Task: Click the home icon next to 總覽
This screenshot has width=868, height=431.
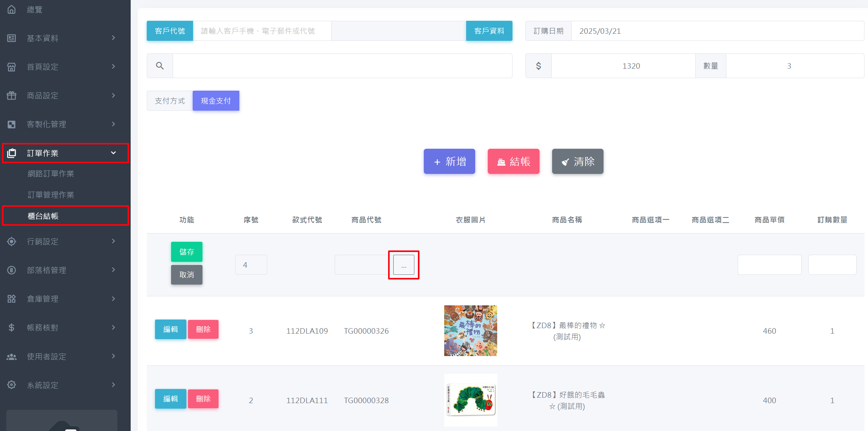Action: point(12,9)
